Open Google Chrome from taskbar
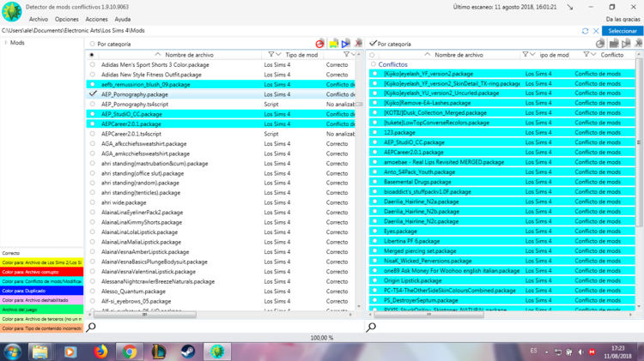This screenshot has height=361, width=644. pyautogui.click(x=130, y=352)
